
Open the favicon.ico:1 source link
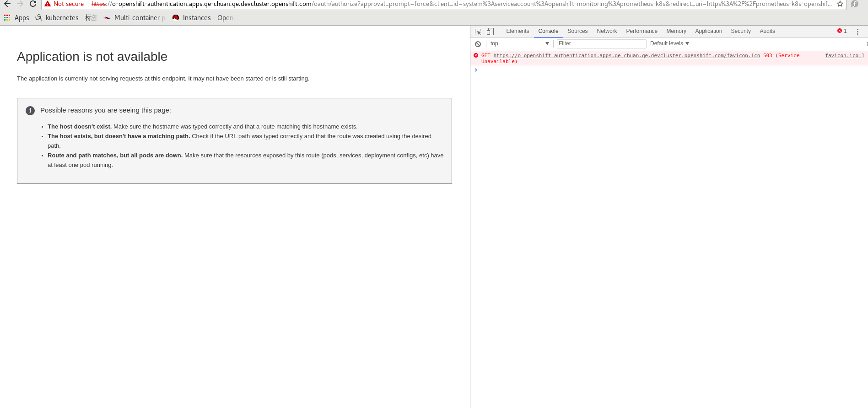pos(845,55)
